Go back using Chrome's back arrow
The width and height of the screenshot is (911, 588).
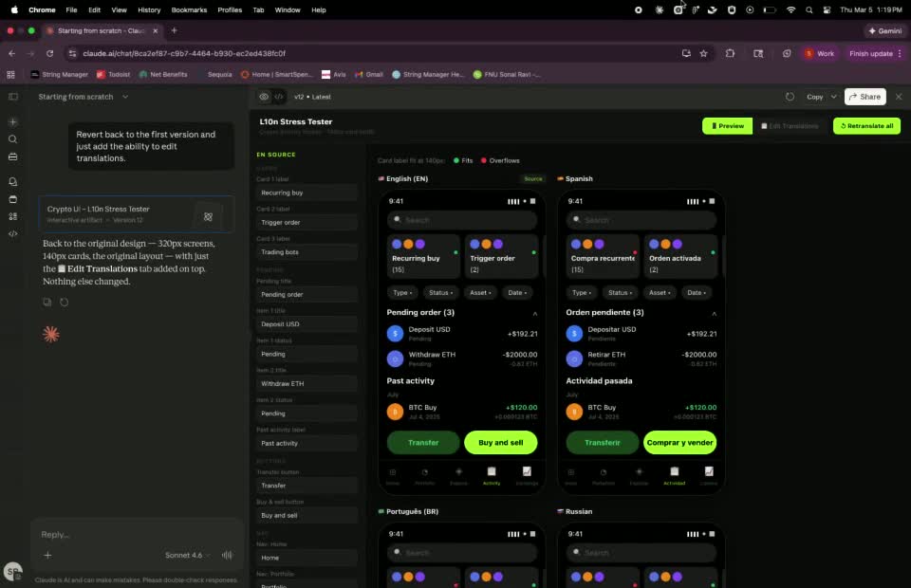12,53
